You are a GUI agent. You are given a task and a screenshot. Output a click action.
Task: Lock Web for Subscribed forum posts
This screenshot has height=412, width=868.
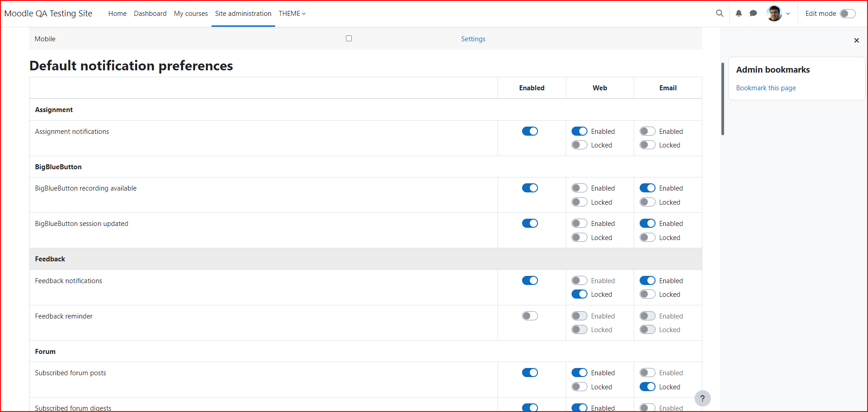(579, 387)
